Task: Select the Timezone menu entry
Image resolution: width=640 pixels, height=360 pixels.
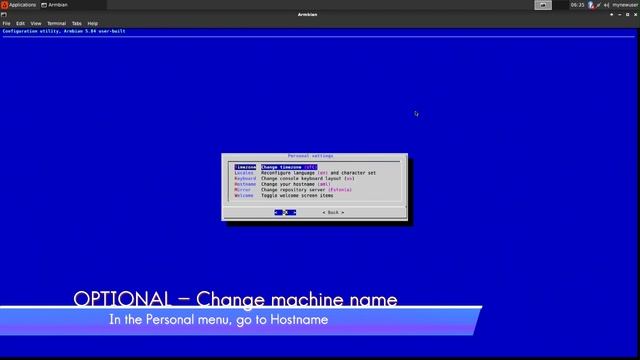Action: [245, 167]
